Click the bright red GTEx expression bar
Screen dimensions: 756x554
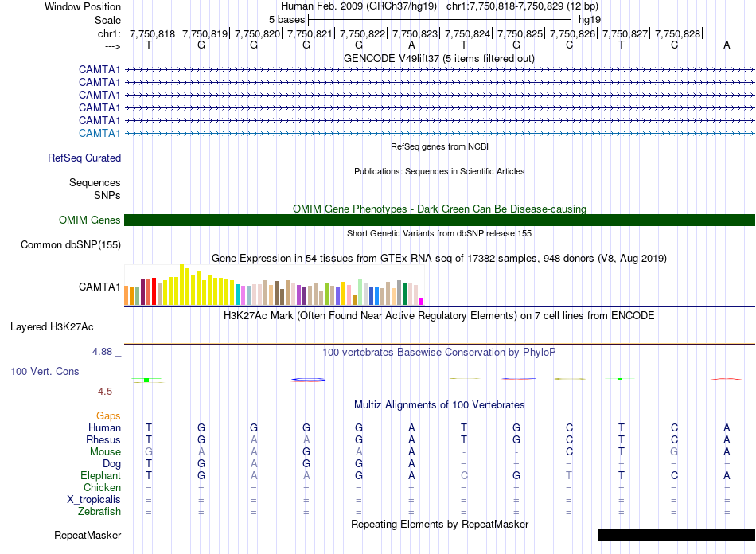point(154,291)
